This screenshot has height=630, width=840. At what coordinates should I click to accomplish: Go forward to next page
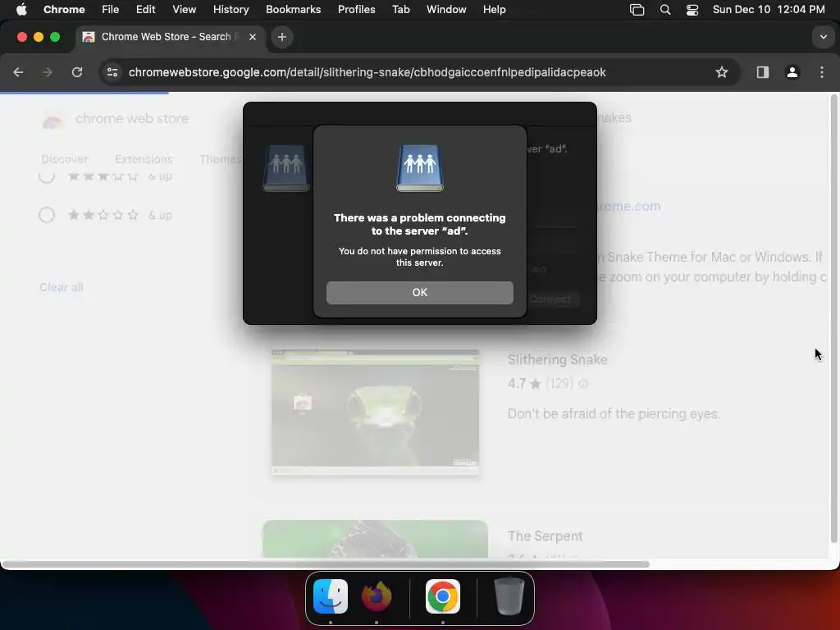tap(48, 72)
